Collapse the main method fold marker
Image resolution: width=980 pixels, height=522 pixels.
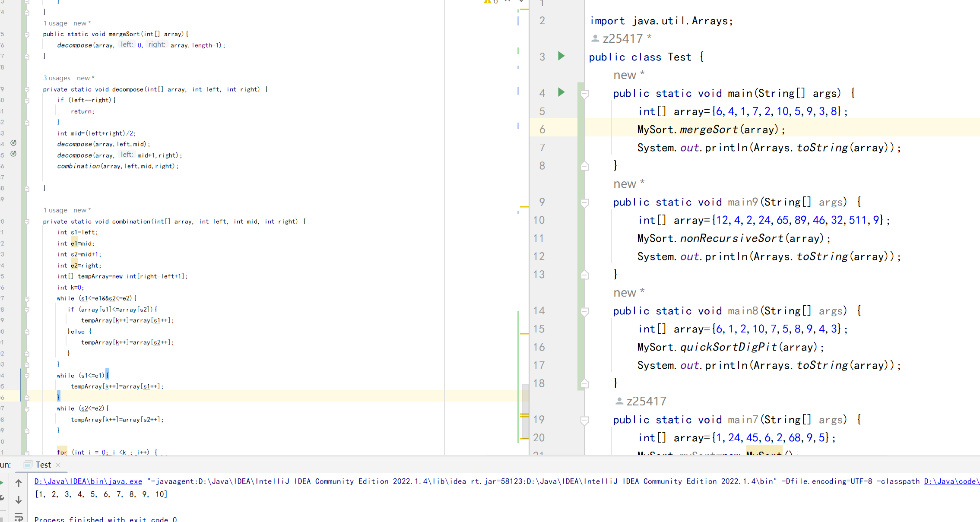coord(584,93)
